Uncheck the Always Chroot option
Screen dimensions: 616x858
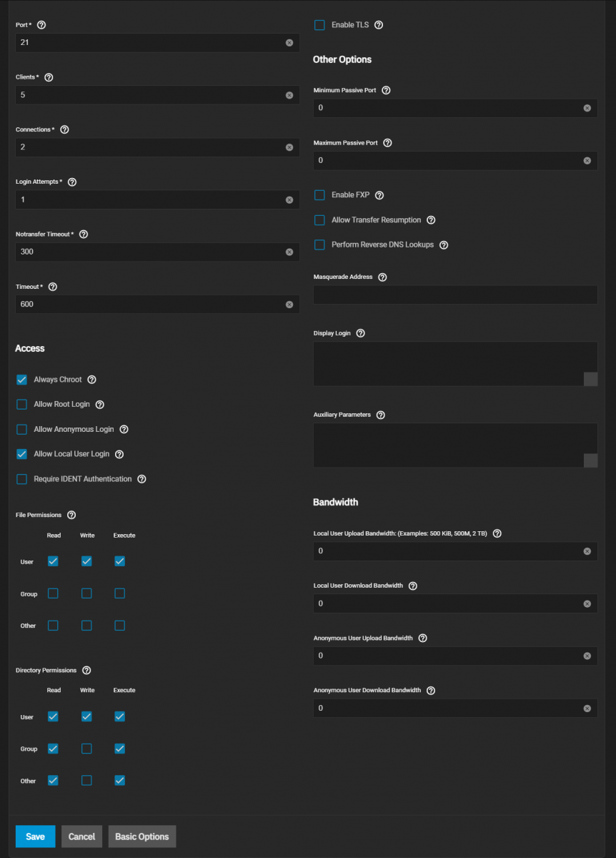tap(21, 380)
